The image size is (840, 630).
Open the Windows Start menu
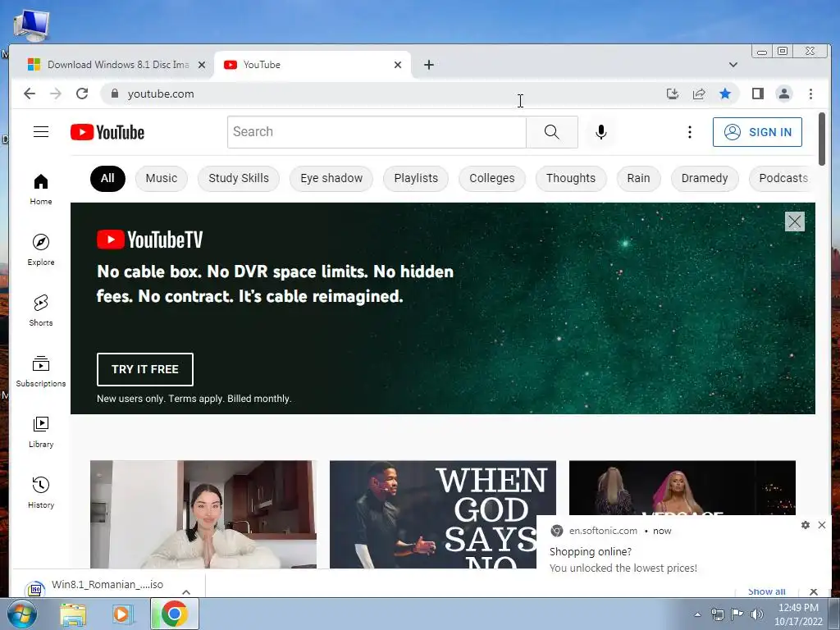coord(21,614)
